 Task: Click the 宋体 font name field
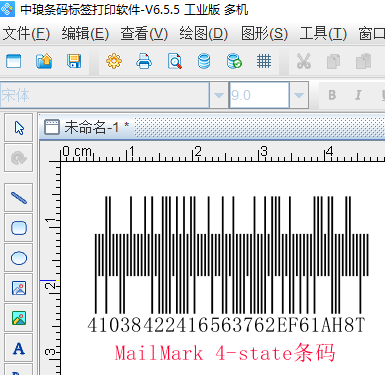tap(105, 95)
